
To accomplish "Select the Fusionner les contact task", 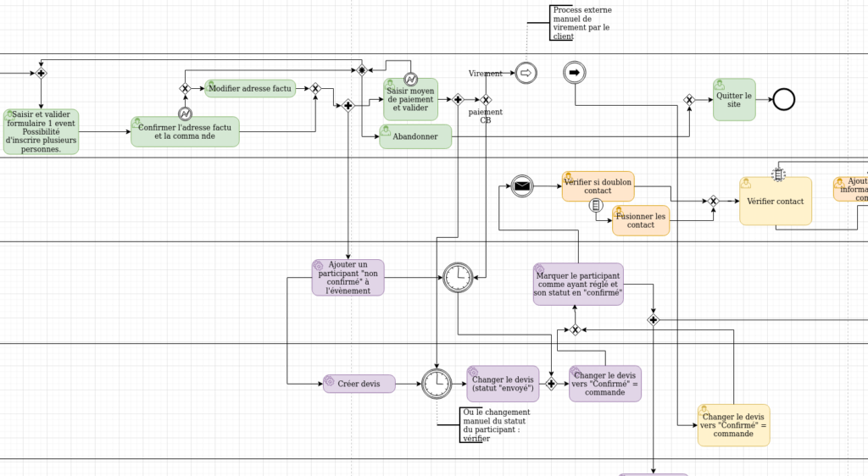I will tap(641, 220).
